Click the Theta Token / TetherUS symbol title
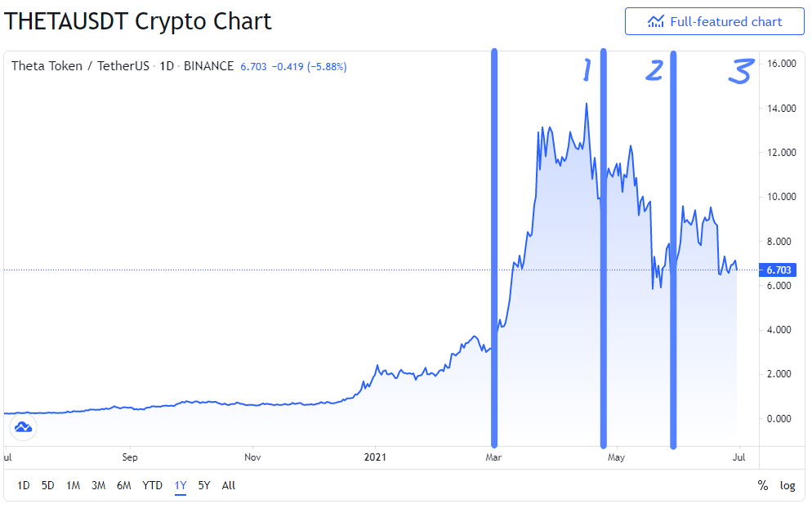The image size is (812, 517). click(x=80, y=66)
